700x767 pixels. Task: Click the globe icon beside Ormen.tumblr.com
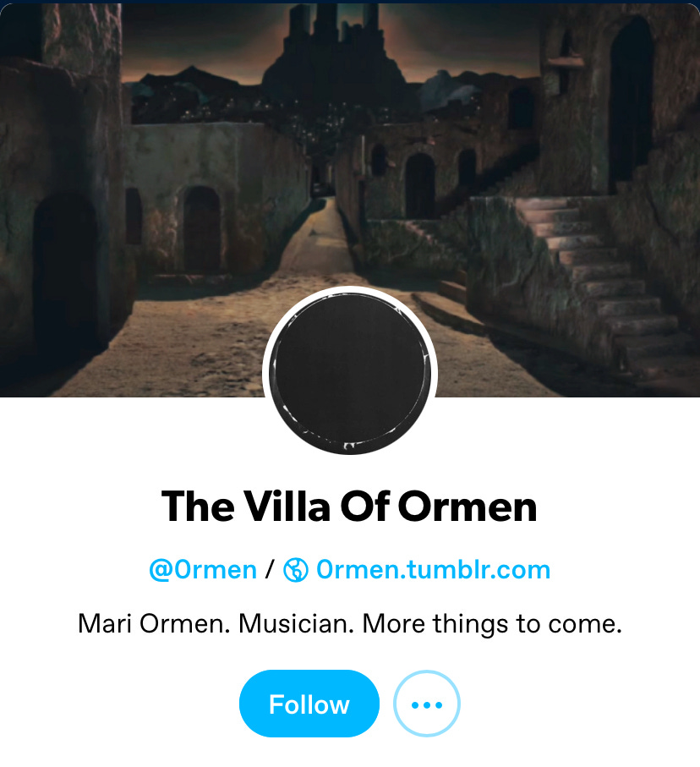[296, 570]
